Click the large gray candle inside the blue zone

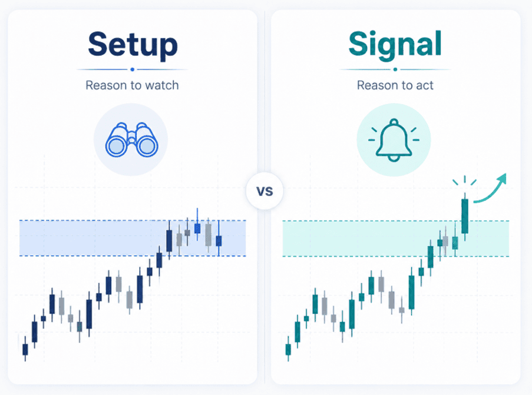click(209, 235)
